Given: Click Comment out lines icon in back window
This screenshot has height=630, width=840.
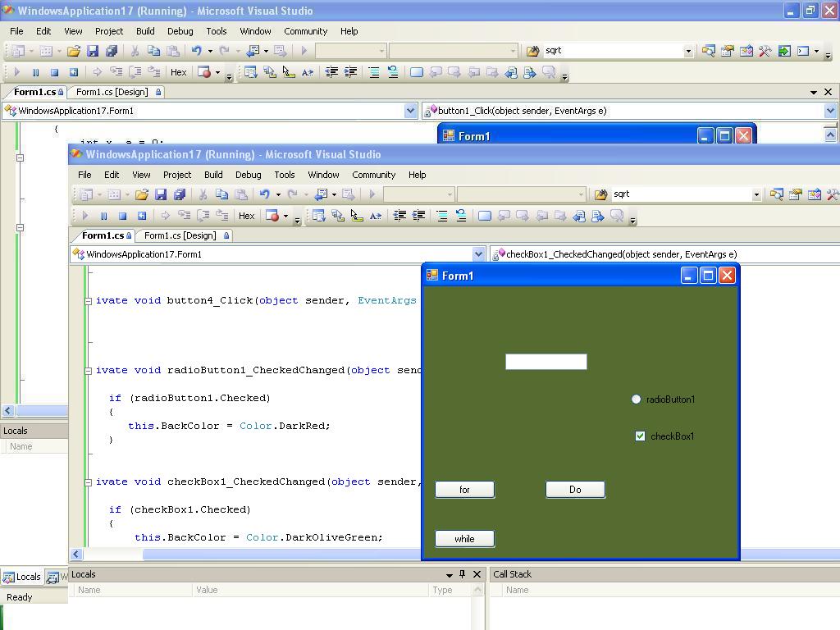Looking at the screenshot, I should (374, 72).
